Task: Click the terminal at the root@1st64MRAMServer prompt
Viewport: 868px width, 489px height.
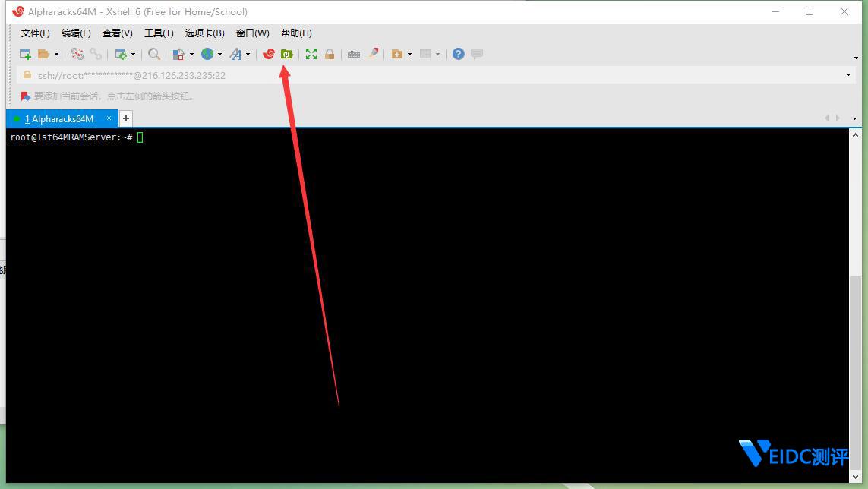Action: click(71, 137)
